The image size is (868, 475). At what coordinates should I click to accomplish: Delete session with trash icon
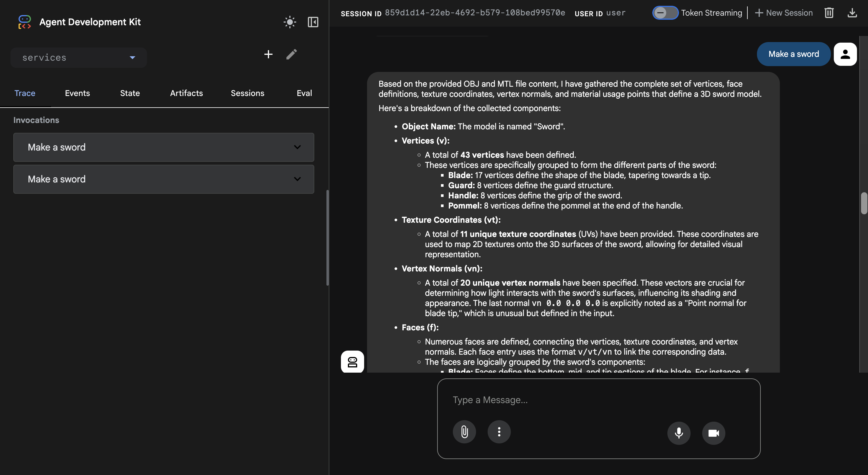[x=829, y=13]
